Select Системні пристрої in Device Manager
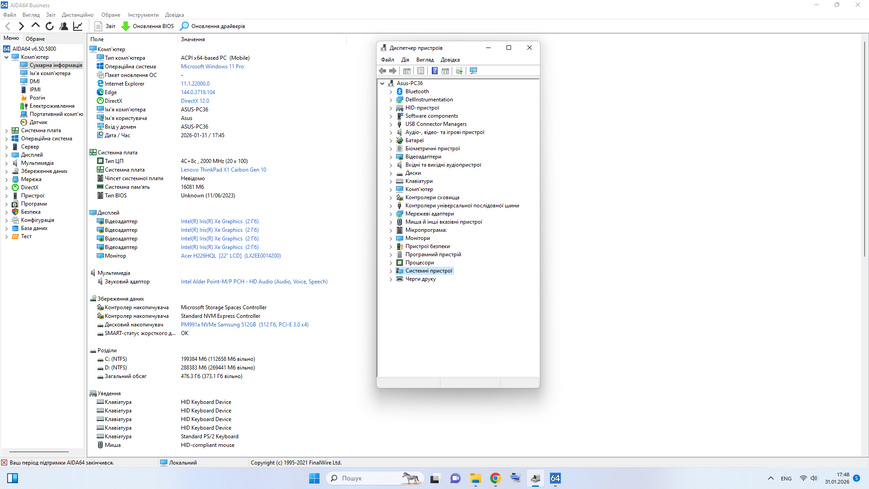The width and height of the screenshot is (869, 489). pyautogui.click(x=428, y=271)
